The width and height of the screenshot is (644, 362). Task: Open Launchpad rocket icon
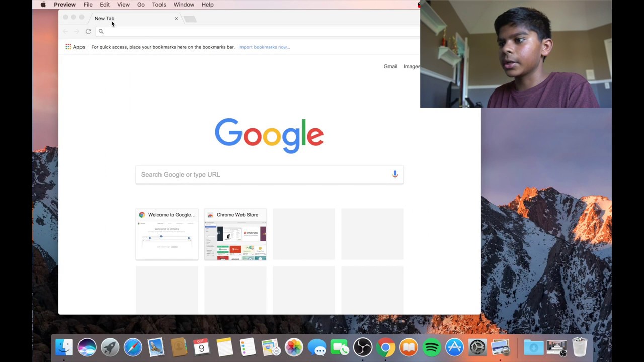[110, 347]
